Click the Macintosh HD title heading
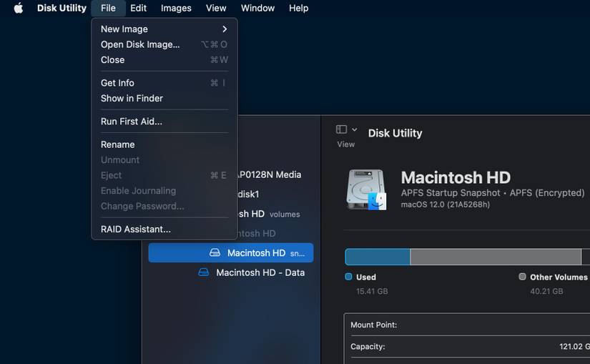 point(456,177)
